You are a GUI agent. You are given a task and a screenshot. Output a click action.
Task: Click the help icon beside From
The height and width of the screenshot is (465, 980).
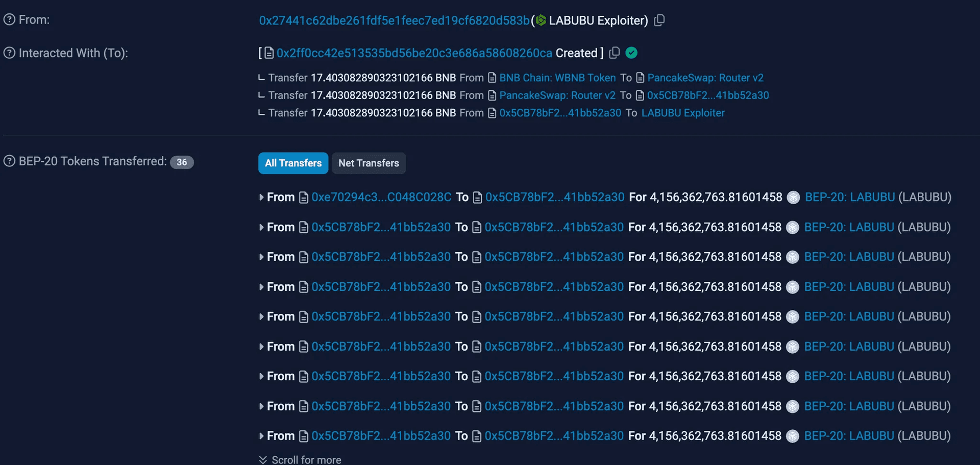9,20
